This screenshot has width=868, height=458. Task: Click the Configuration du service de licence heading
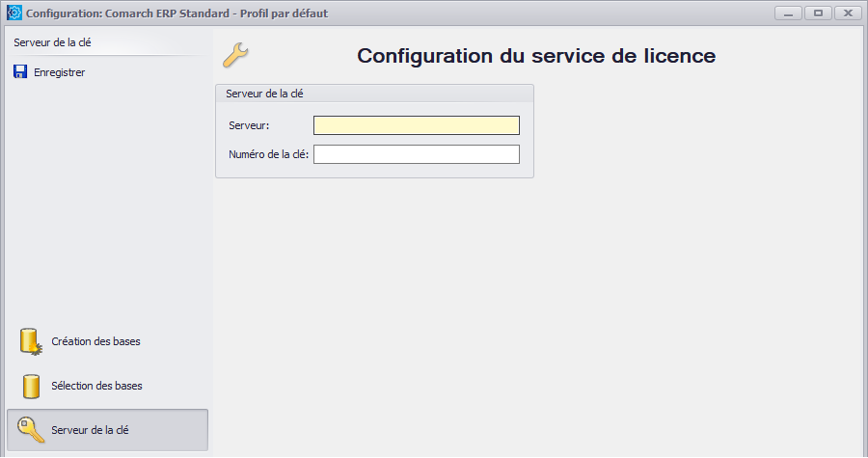coord(536,56)
